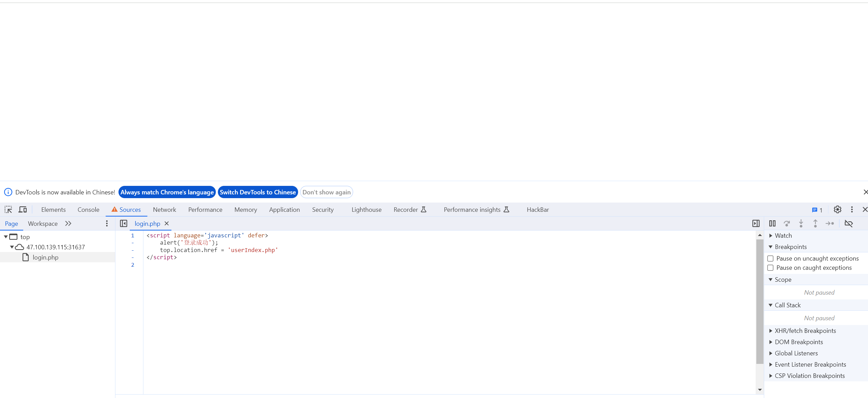Click the more tabs chevron beside Workspace
This screenshot has width=868, height=398.
pyautogui.click(x=68, y=223)
